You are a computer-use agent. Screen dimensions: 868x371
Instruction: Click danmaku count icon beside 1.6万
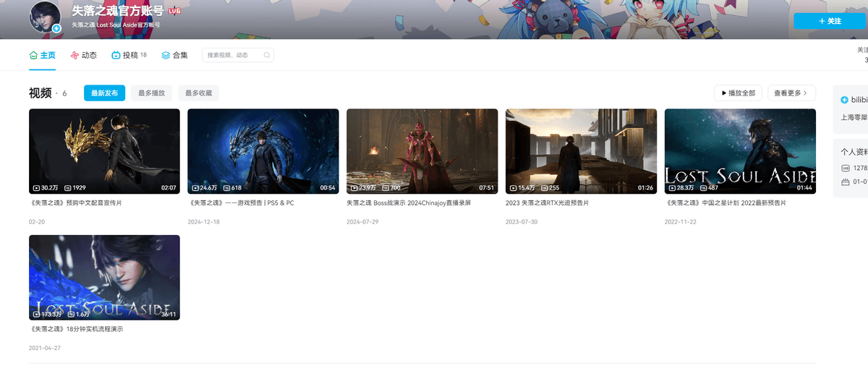[70, 314]
